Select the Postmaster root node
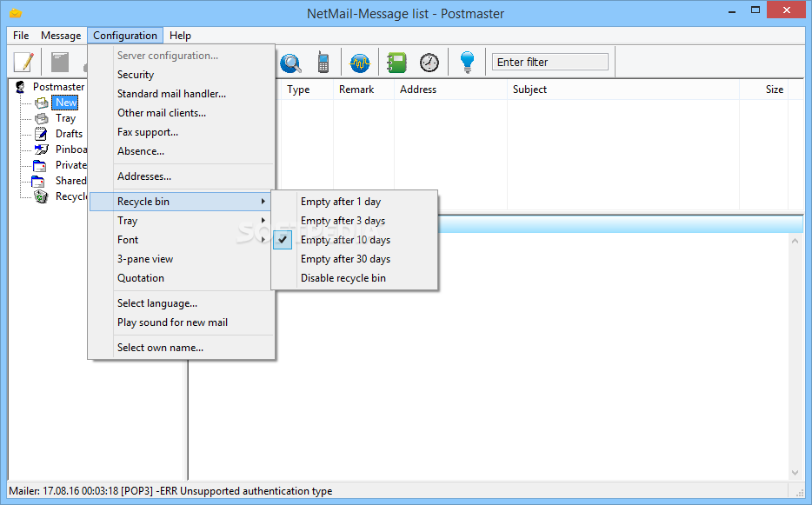Image resolution: width=812 pixels, height=505 pixels. click(x=58, y=87)
